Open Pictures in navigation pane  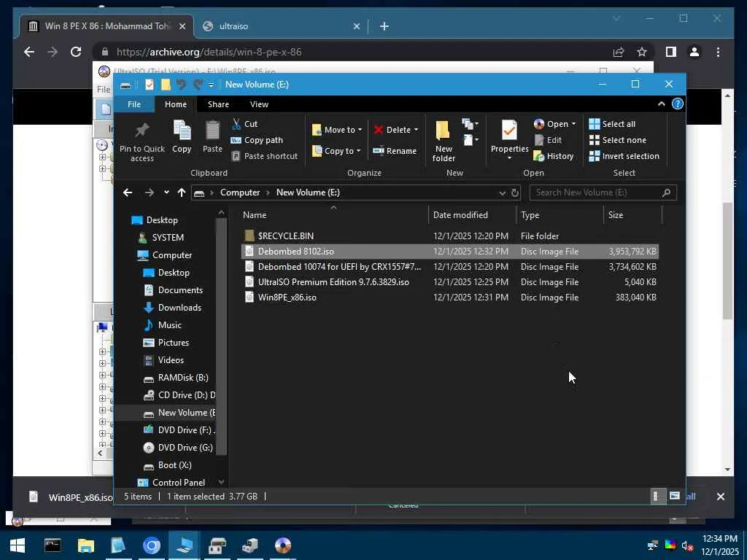click(166, 343)
